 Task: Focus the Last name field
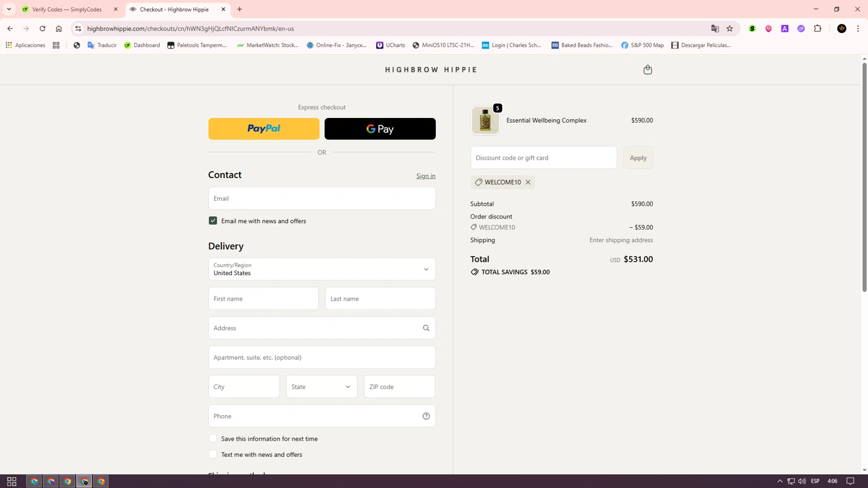tap(380, 299)
